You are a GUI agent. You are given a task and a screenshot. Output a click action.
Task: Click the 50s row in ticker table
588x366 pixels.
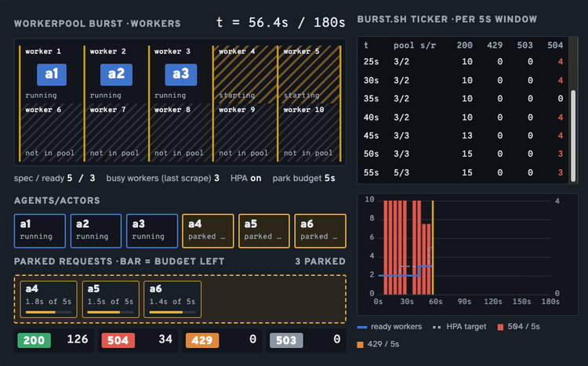463,154
